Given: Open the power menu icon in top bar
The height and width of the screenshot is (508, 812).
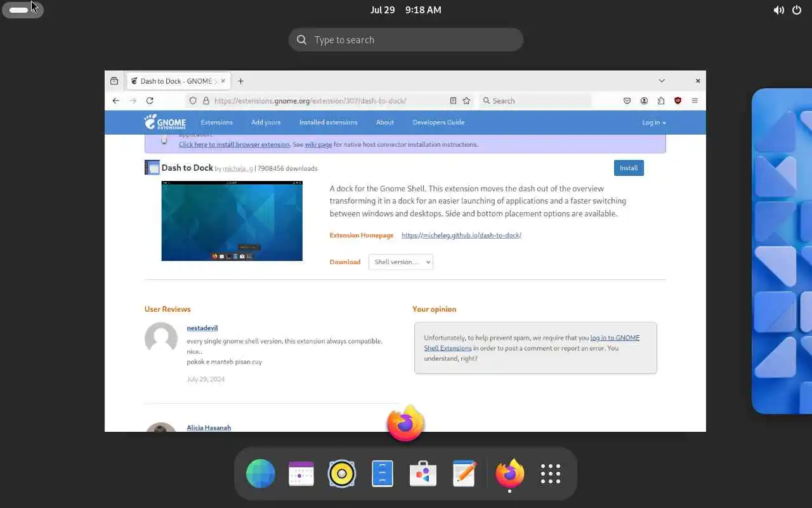Looking at the screenshot, I should coord(797,10).
